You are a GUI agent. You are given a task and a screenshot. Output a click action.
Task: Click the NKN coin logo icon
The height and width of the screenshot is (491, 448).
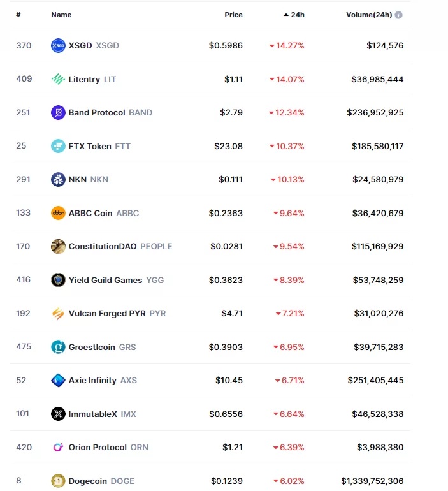tap(58, 179)
